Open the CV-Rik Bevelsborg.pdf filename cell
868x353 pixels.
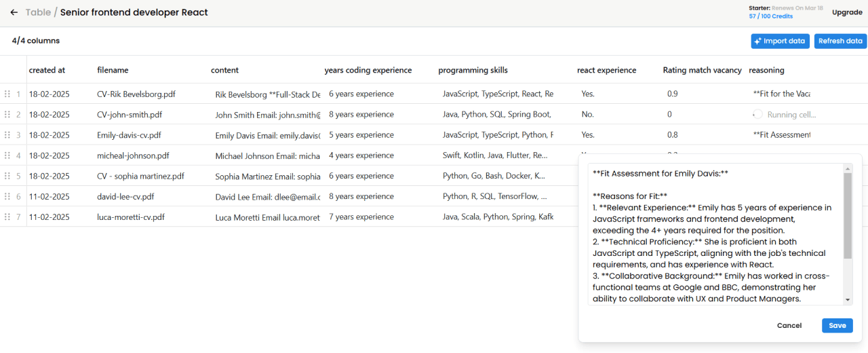(x=136, y=94)
